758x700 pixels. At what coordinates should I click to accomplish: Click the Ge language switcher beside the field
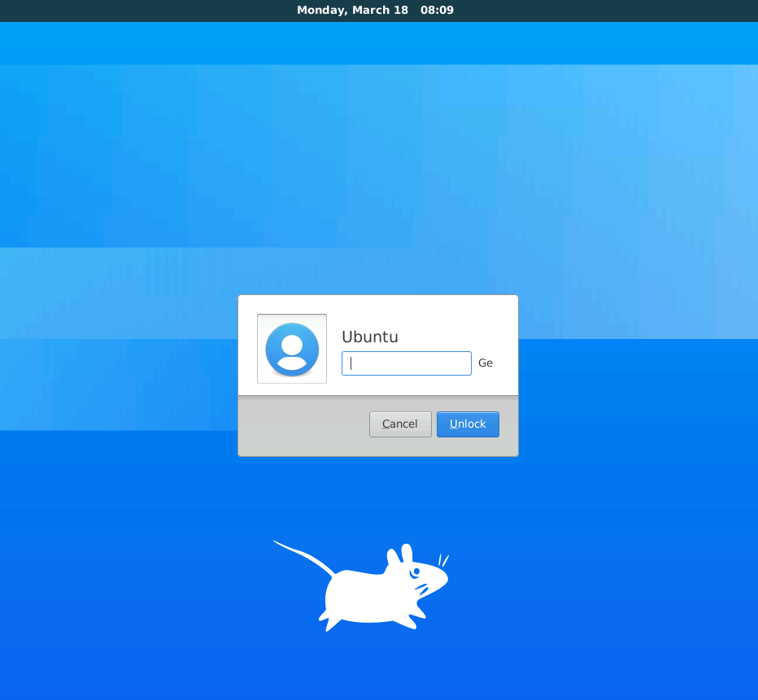[486, 363]
